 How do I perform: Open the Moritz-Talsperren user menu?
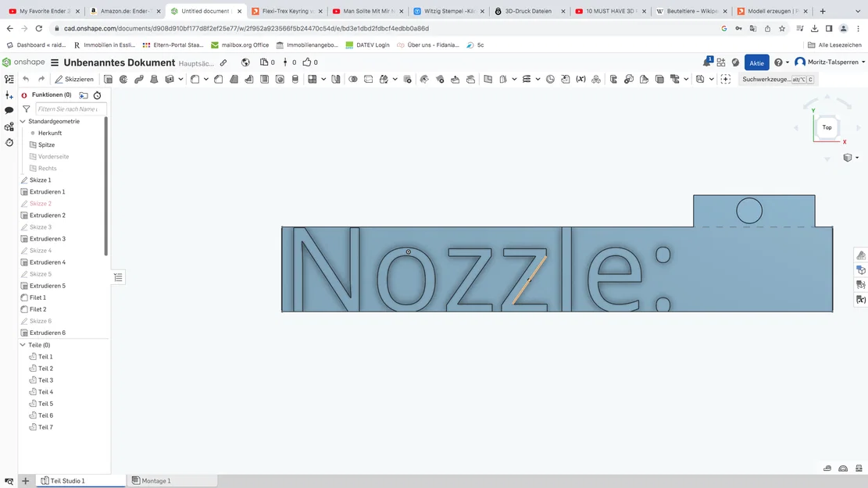coord(830,62)
